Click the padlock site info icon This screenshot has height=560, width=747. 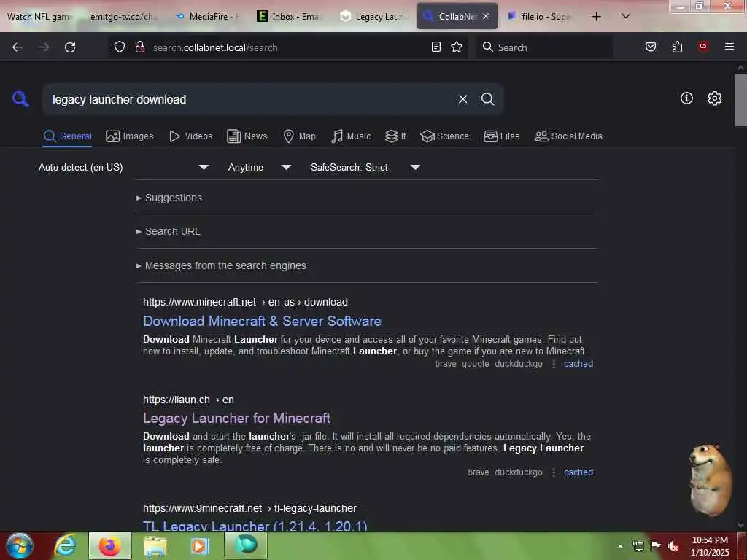pyautogui.click(x=139, y=47)
